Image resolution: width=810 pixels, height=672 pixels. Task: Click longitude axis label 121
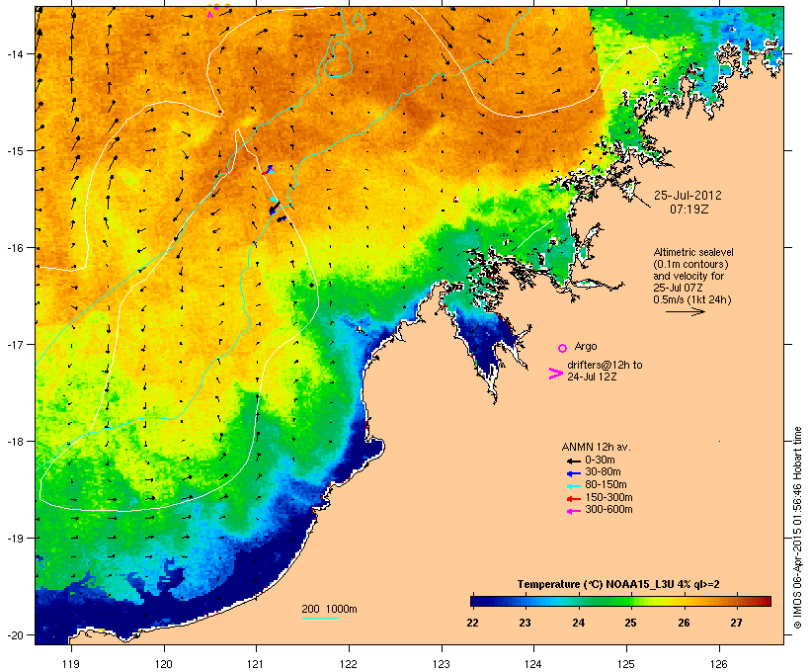pyautogui.click(x=256, y=664)
